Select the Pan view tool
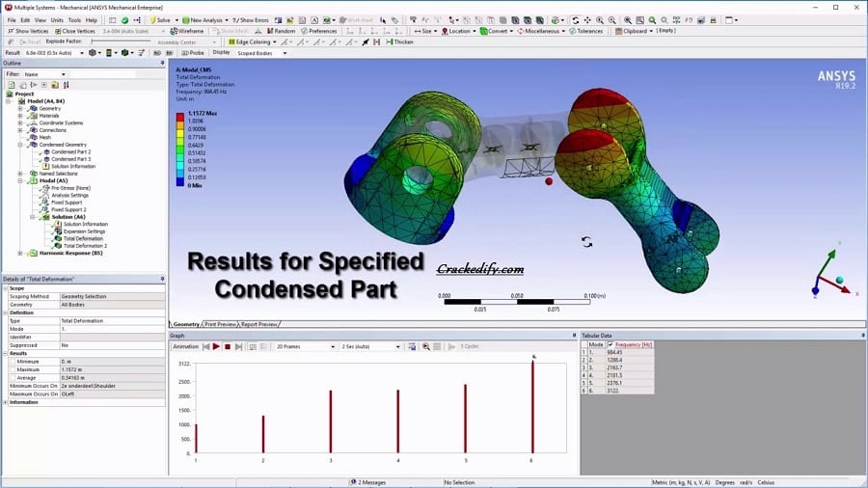 click(587, 20)
